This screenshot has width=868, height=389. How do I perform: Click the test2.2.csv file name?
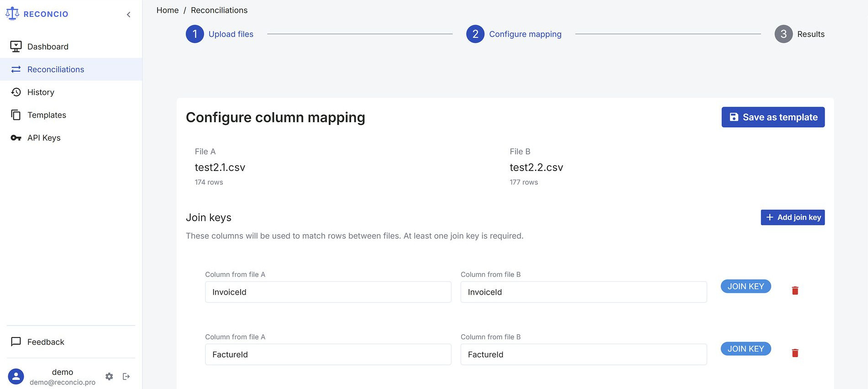point(537,167)
